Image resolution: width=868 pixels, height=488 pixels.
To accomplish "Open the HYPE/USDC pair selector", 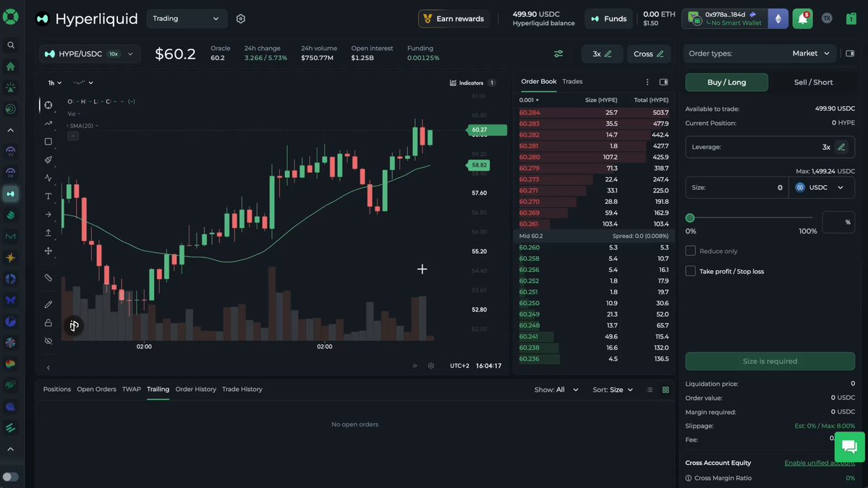I will (x=90, y=53).
